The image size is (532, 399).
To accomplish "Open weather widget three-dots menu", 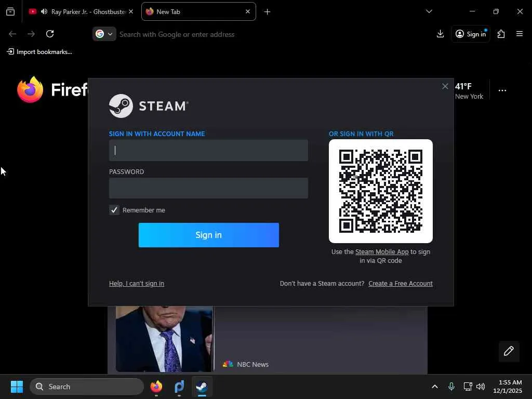I will pos(502,90).
